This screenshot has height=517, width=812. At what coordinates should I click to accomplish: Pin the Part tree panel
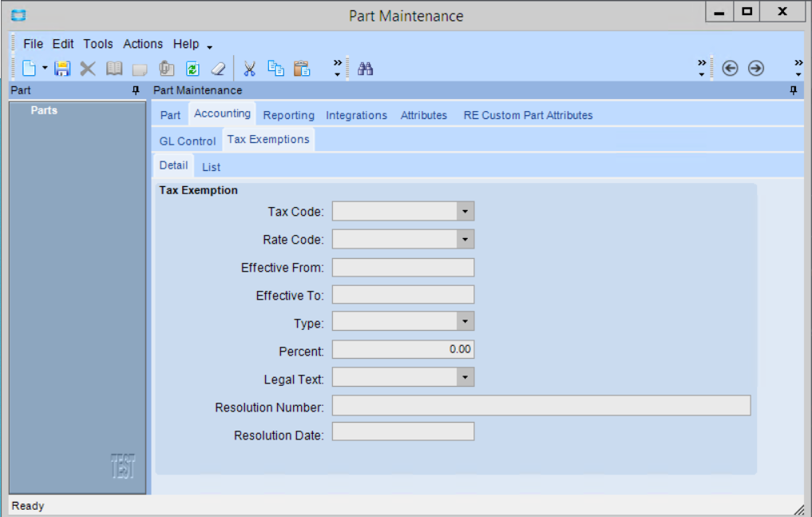coord(136,90)
